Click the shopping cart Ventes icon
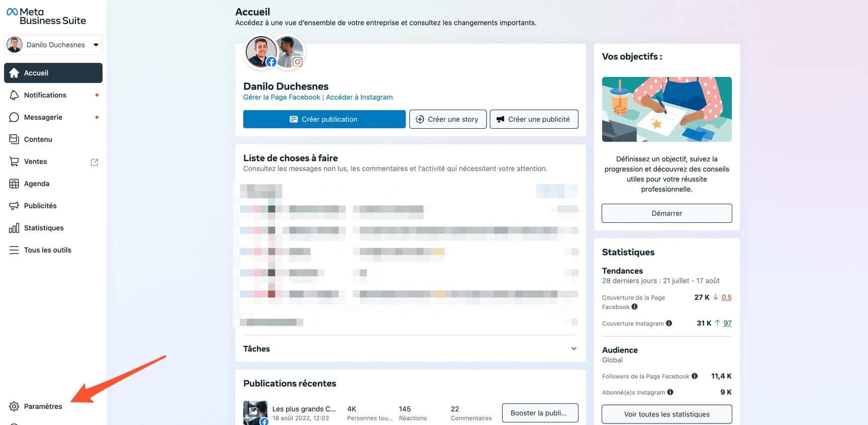The height and width of the screenshot is (425, 868). tap(14, 161)
